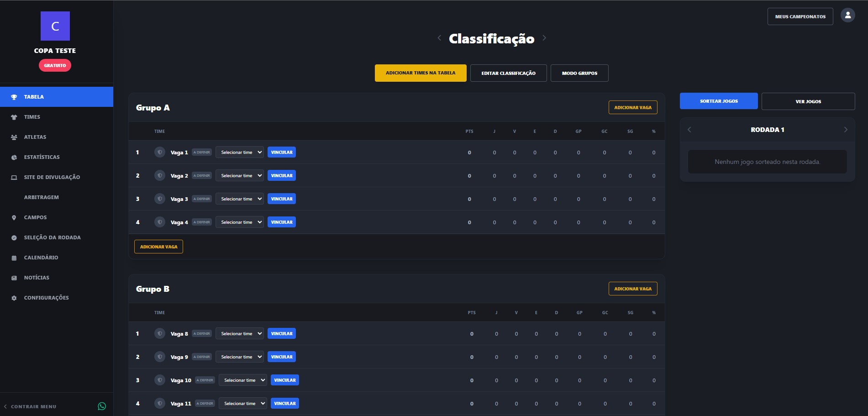Viewport: 868px width, 416px height.
Task: Click Sortear Jogos button
Action: (x=719, y=101)
